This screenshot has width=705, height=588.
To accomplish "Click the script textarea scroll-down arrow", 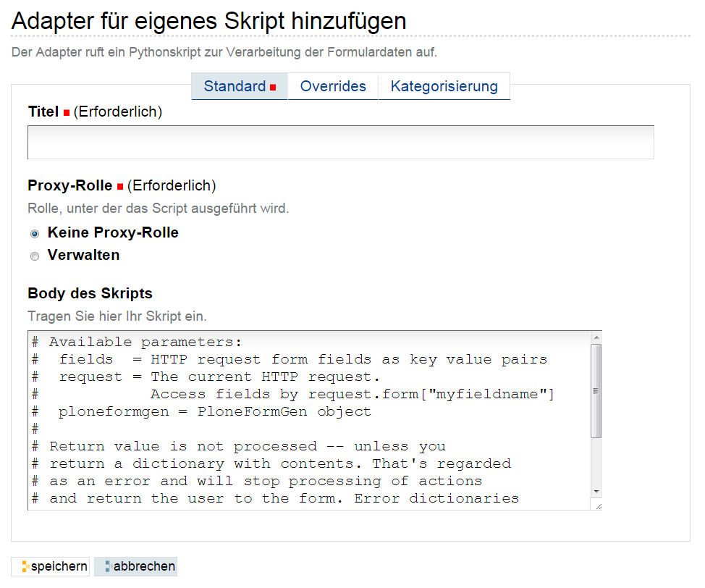I will (596, 492).
